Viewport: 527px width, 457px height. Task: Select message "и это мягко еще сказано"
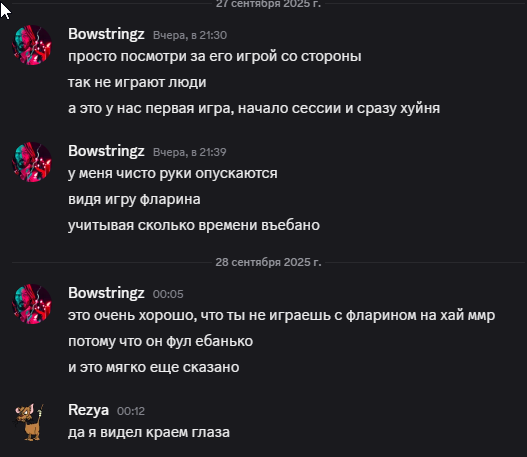(154, 367)
